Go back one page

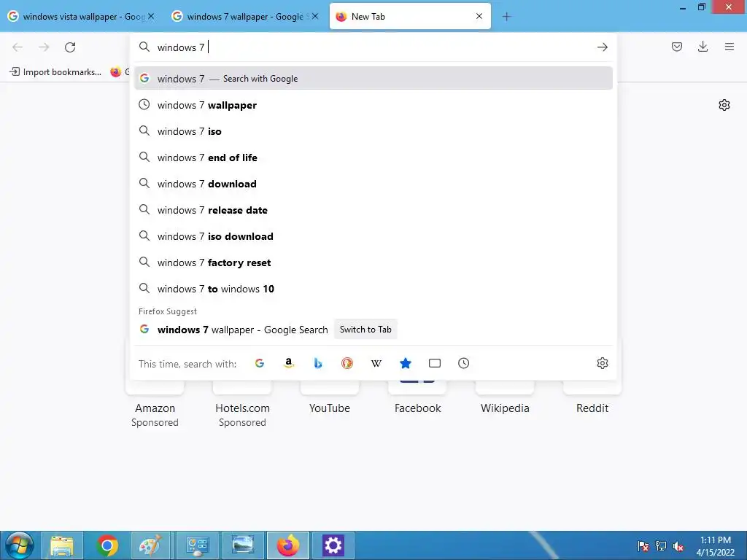click(18, 47)
